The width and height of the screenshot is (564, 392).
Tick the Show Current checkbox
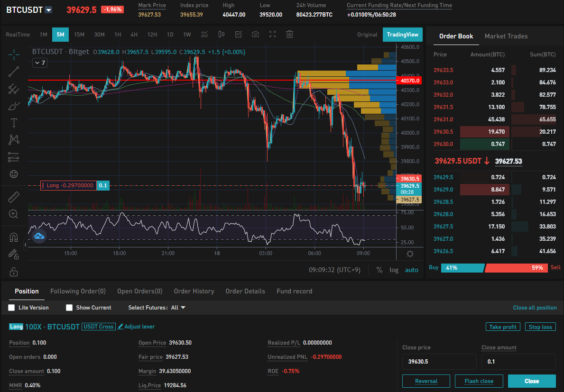[x=69, y=308]
